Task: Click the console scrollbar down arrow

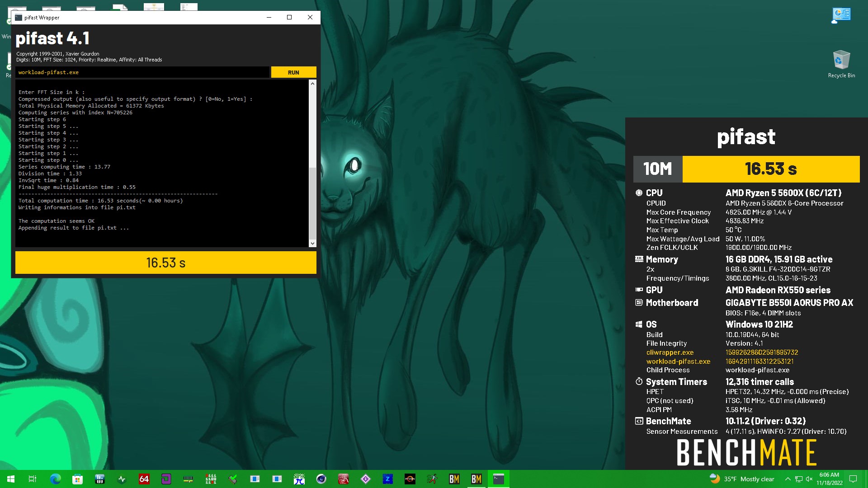Action: (x=312, y=244)
